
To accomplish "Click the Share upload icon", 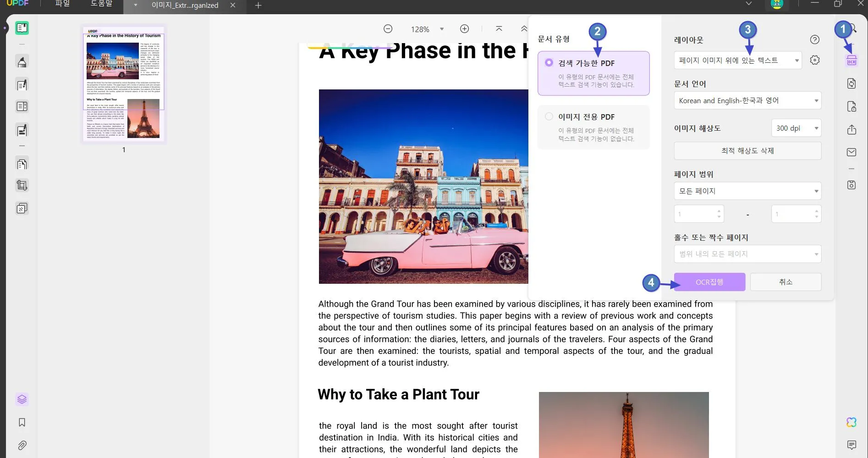I will click(x=852, y=130).
